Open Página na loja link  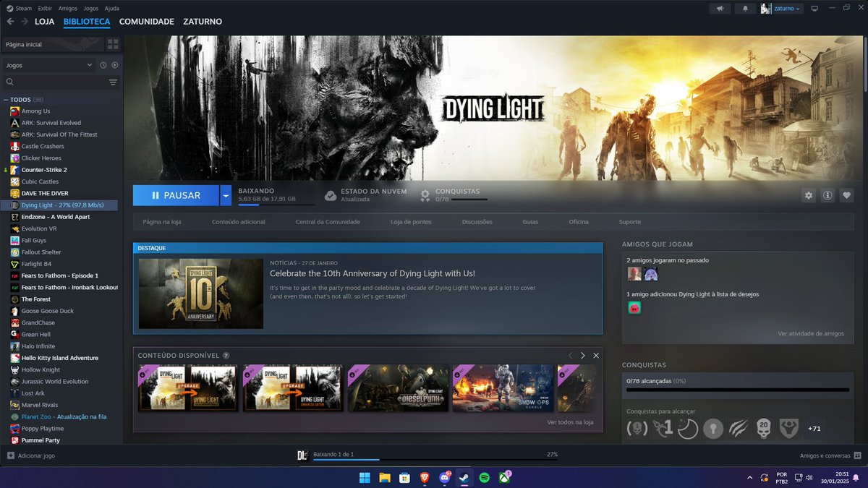coord(162,222)
